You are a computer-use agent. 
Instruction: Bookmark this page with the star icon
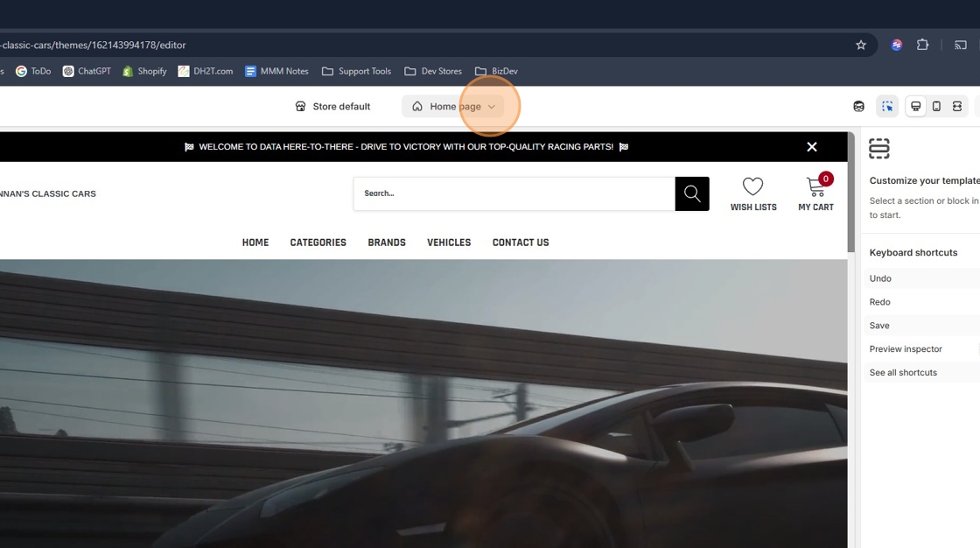[861, 45]
